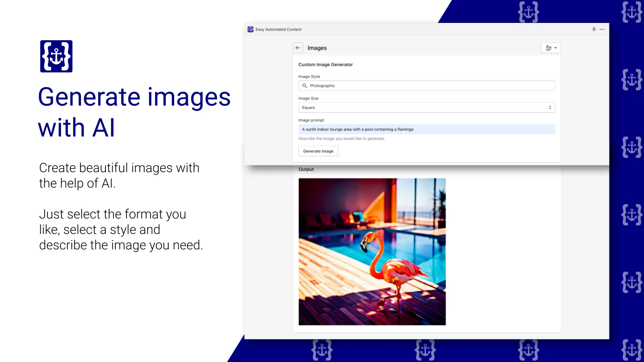This screenshot has width=644, height=362.
Task: Click the 'Generate images with AI' headline
Action: coord(134,112)
